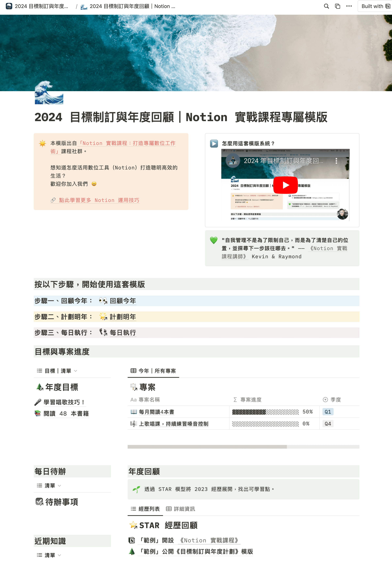This screenshot has height=561, width=392.
Task: Click the tree icon beside 年度目標
Action: tap(40, 387)
